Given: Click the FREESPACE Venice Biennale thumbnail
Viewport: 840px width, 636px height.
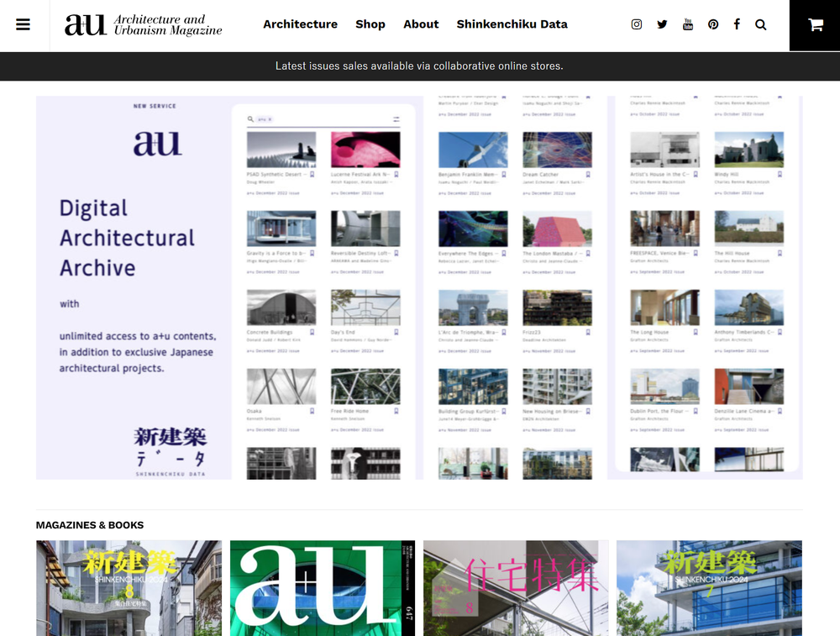Looking at the screenshot, I should [x=664, y=229].
